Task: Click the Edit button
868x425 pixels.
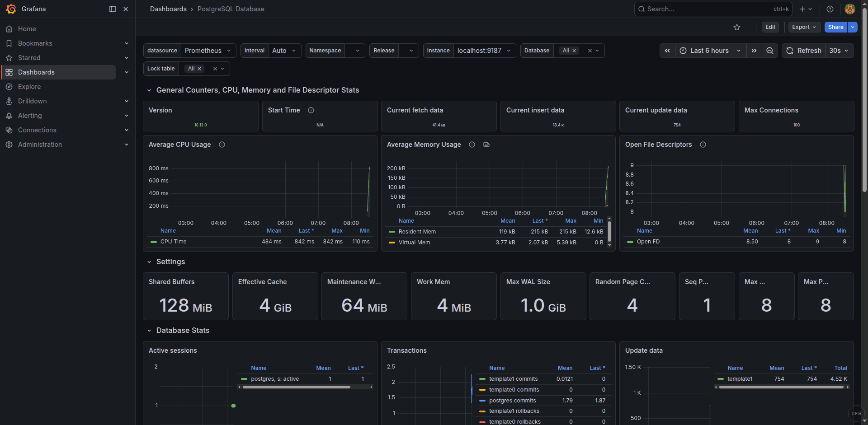Action: 770,27
